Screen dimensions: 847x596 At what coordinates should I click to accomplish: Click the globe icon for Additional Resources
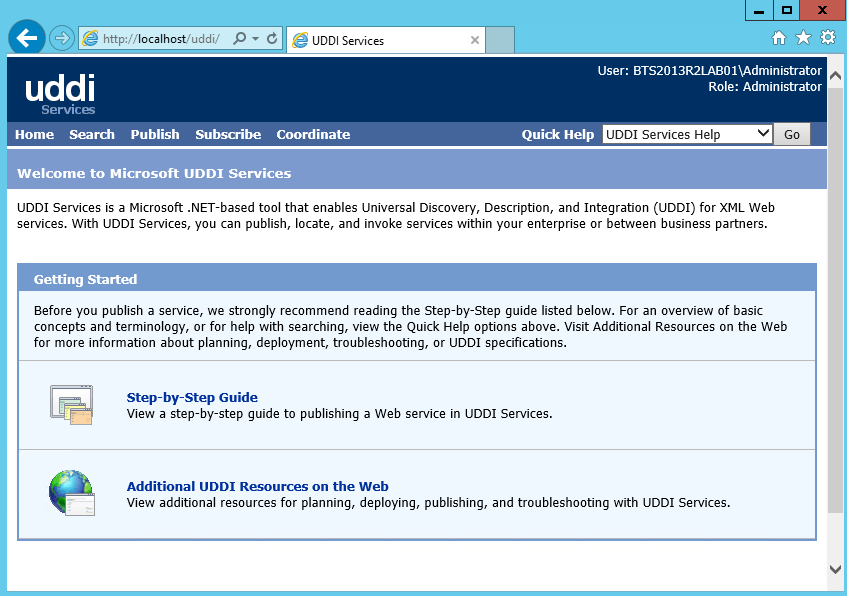pyautogui.click(x=71, y=493)
